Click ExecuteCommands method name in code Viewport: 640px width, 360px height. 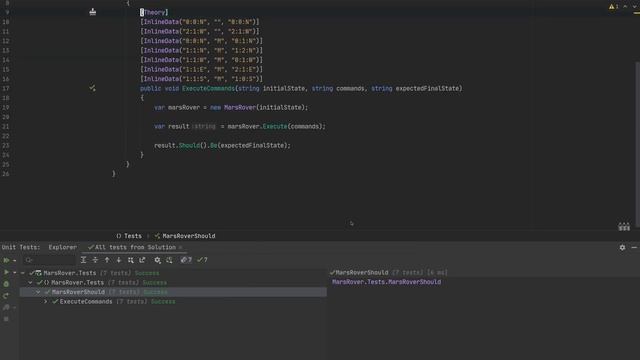click(x=208, y=88)
